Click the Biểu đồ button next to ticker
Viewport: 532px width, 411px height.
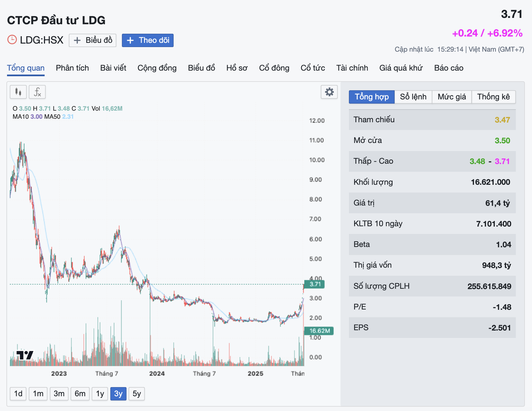tap(93, 40)
